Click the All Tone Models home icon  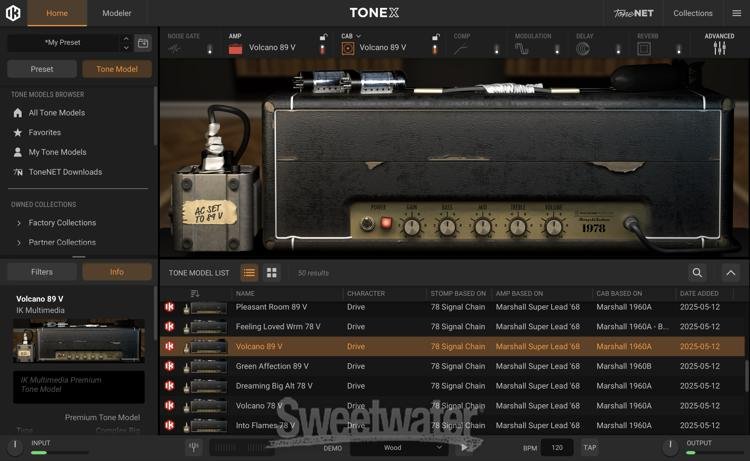[18, 113]
